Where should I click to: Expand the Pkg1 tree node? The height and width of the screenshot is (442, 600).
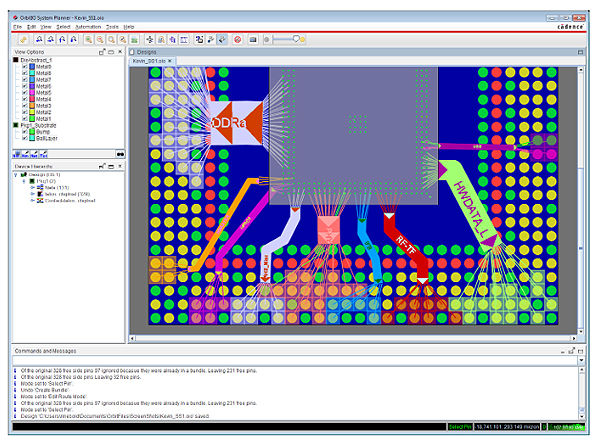coord(22,180)
